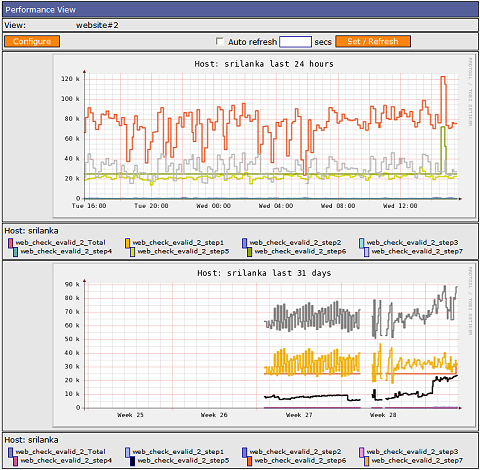Click the web_check_evalid_2_step4 swatch in the 24-hour legend
480x470 pixels.
pyautogui.click(x=15, y=252)
